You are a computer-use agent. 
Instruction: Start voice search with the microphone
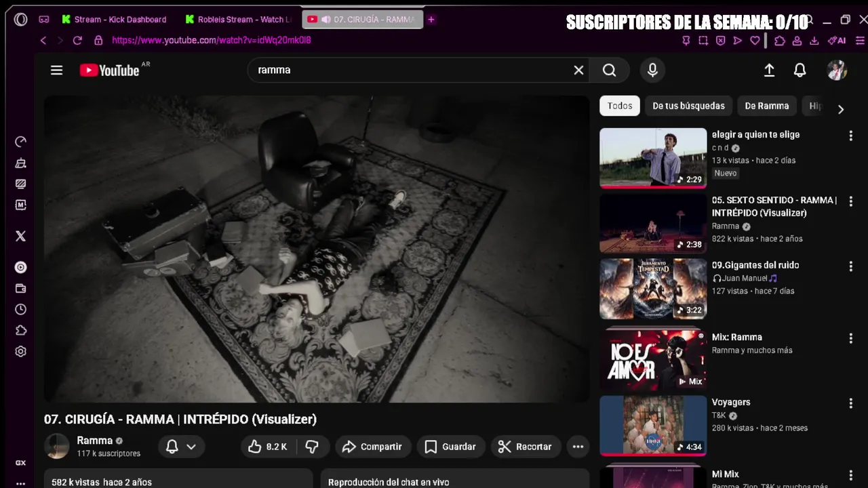point(652,70)
